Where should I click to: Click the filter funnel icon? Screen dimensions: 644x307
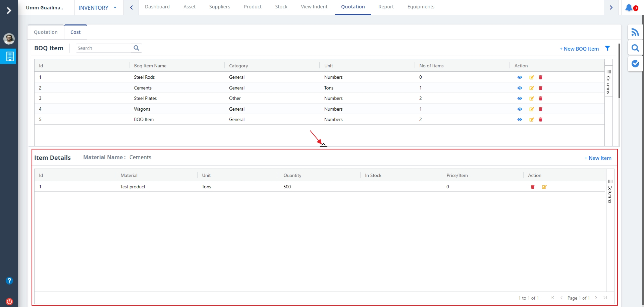607,49
